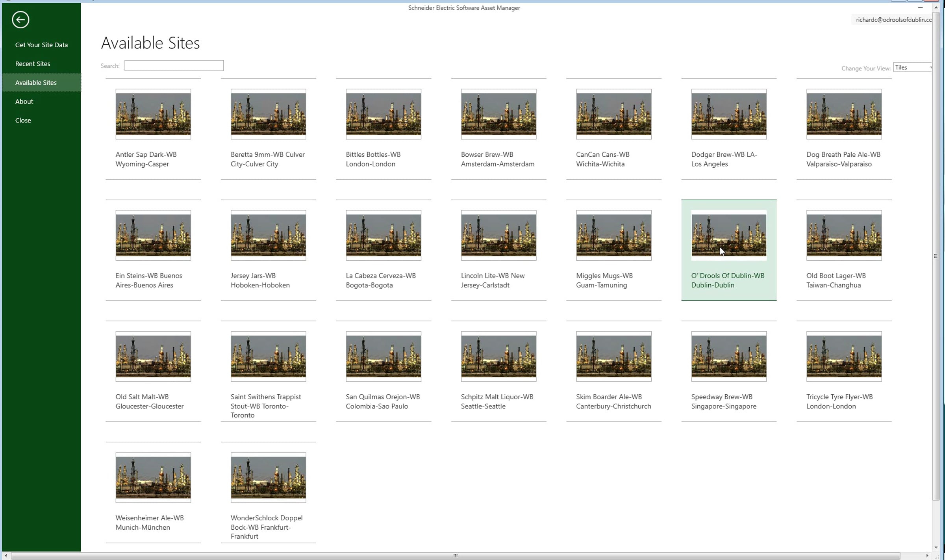Click Close in the left sidebar

(23, 121)
